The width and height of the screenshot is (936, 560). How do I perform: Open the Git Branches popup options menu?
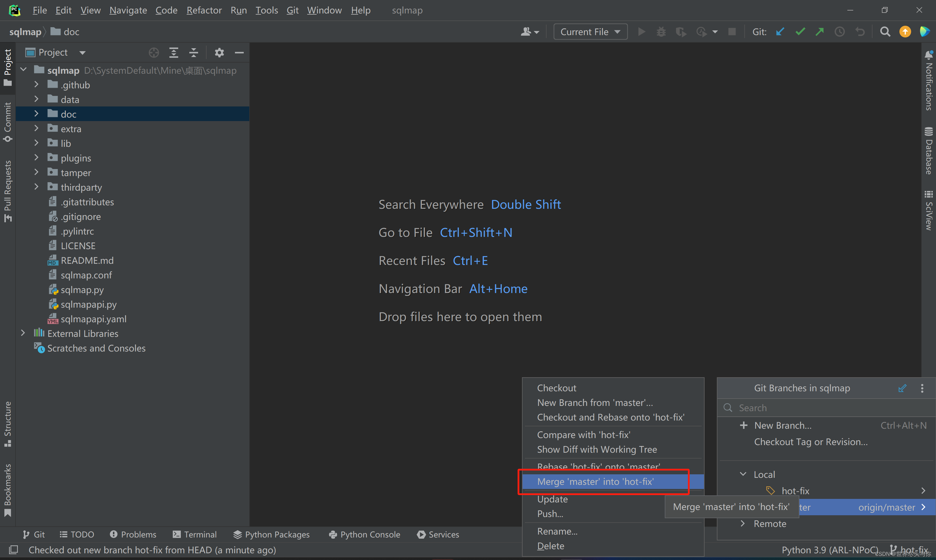pos(922,388)
